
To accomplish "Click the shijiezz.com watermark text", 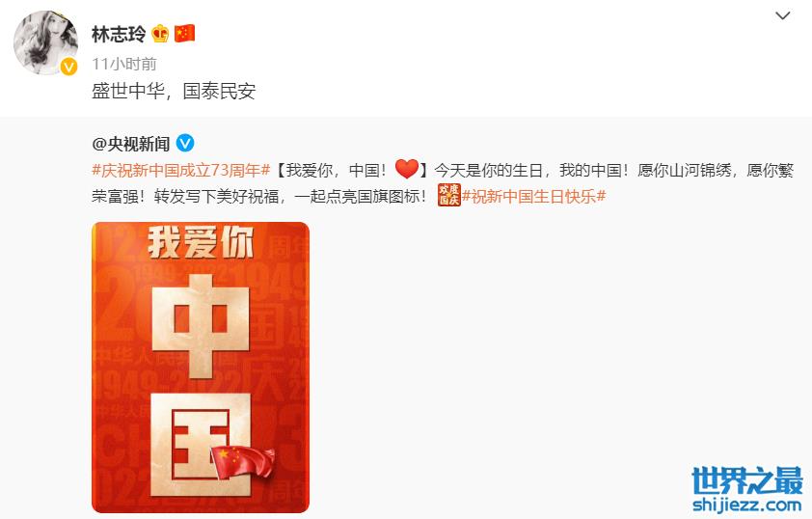I will point(747,505).
